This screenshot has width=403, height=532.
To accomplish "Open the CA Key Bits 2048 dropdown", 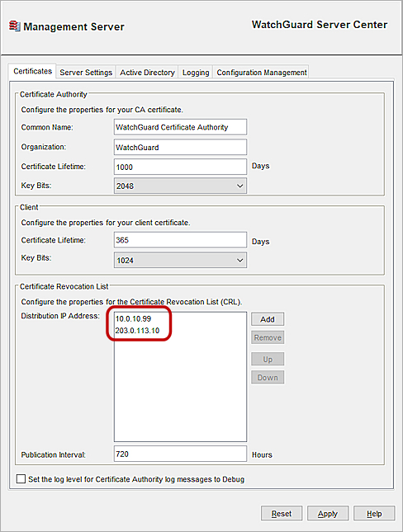I will pos(180,186).
